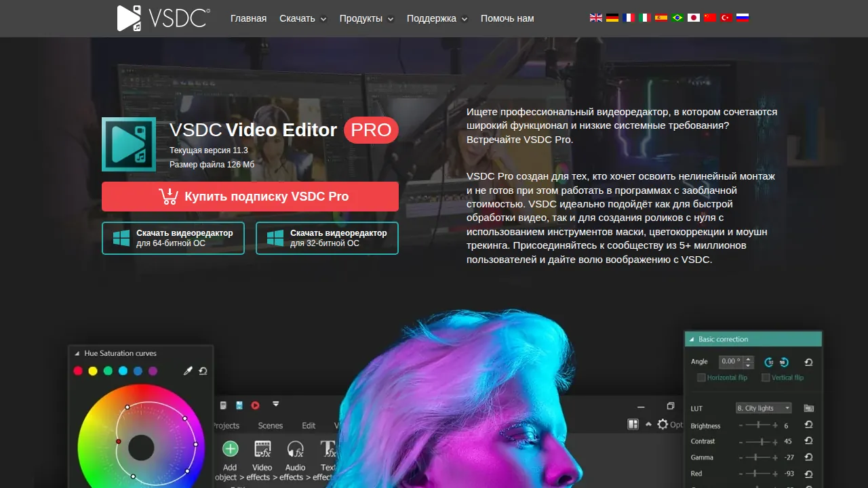Click the Gamma slider track
The height and width of the screenshot is (488, 868).
point(758,457)
